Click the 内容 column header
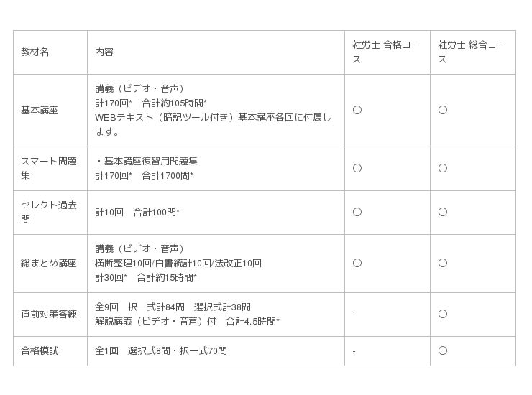532x395 pixels. click(x=104, y=52)
